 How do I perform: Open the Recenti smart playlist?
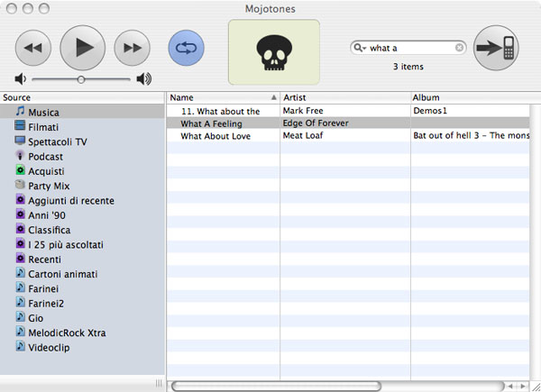click(x=82, y=260)
